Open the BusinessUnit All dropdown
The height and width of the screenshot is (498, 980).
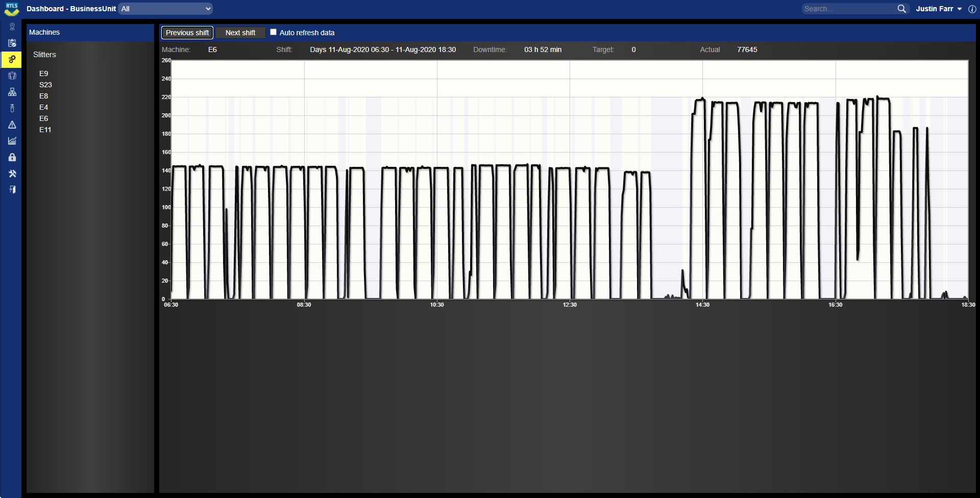click(165, 9)
